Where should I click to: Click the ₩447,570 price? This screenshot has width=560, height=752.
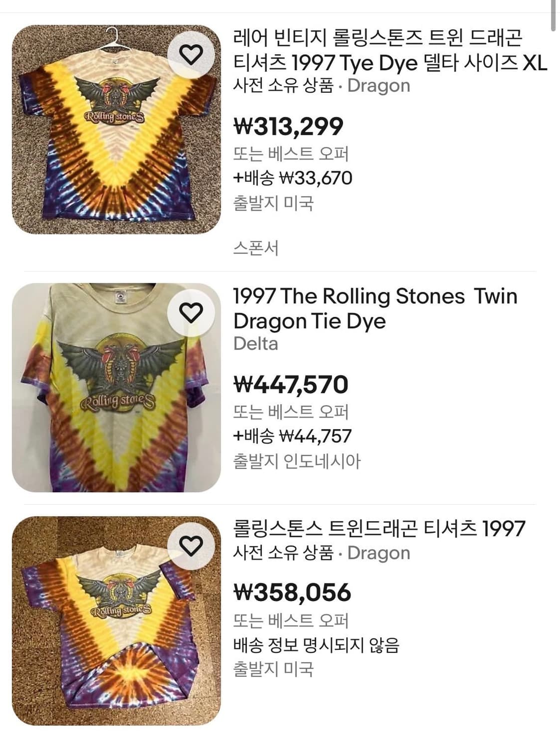pos(291,385)
